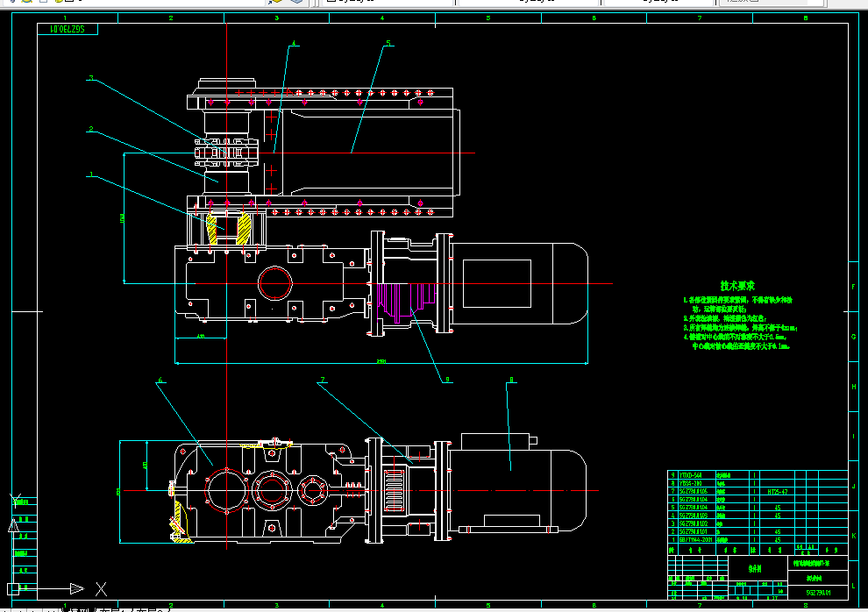Select balloon number 4 leader label
This screenshot has width=868, height=612.
point(294,43)
